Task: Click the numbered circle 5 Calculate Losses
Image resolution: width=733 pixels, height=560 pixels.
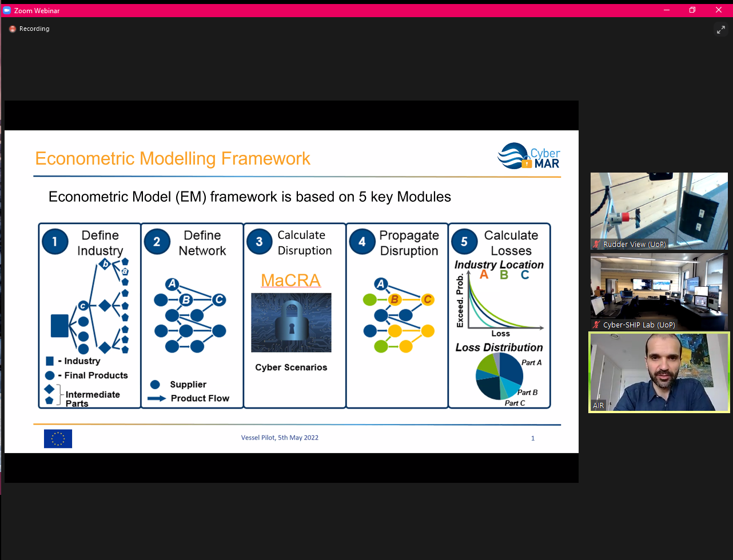Action: tap(464, 242)
